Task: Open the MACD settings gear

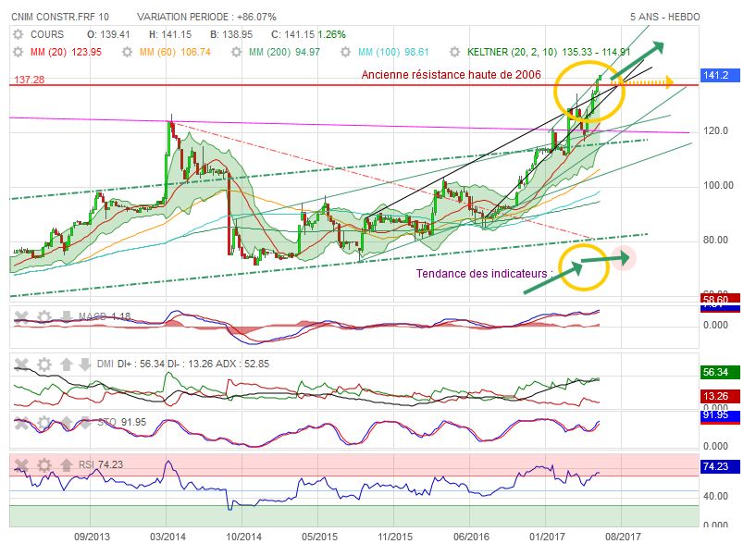Action: point(43,316)
